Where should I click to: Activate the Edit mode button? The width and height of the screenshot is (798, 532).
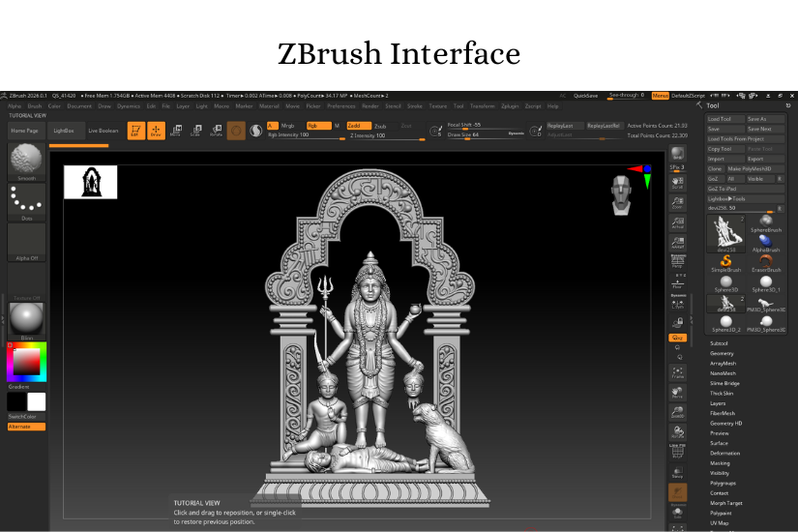tap(135, 131)
